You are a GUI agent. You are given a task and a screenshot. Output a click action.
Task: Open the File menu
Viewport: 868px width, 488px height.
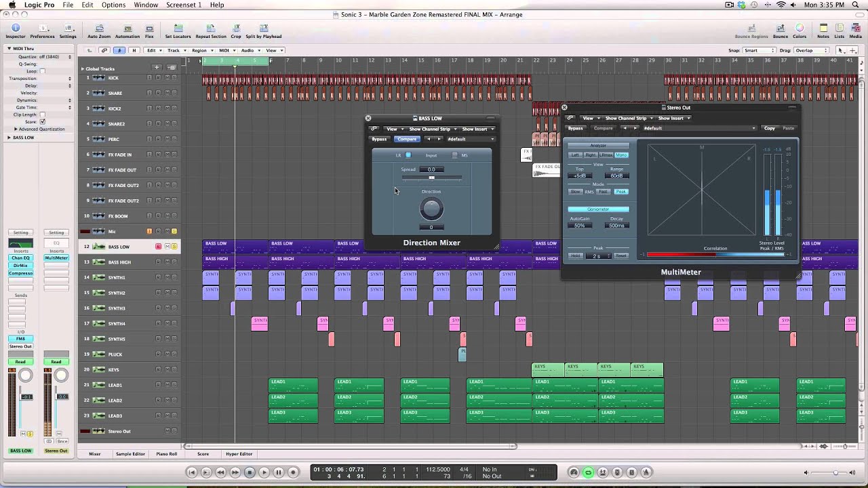tap(68, 5)
